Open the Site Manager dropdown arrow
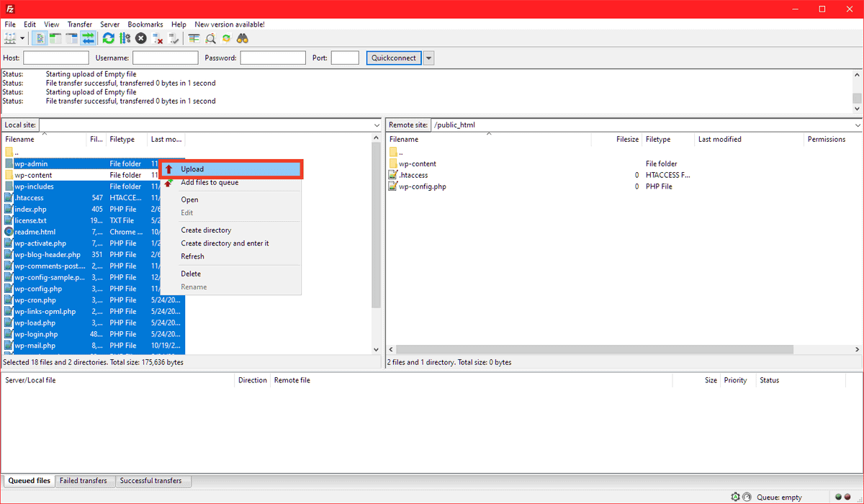864x504 pixels. point(22,38)
